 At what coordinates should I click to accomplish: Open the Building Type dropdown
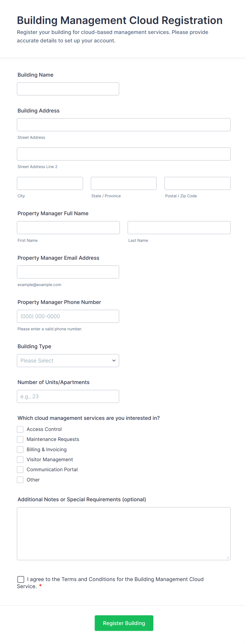(x=68, y=361)
